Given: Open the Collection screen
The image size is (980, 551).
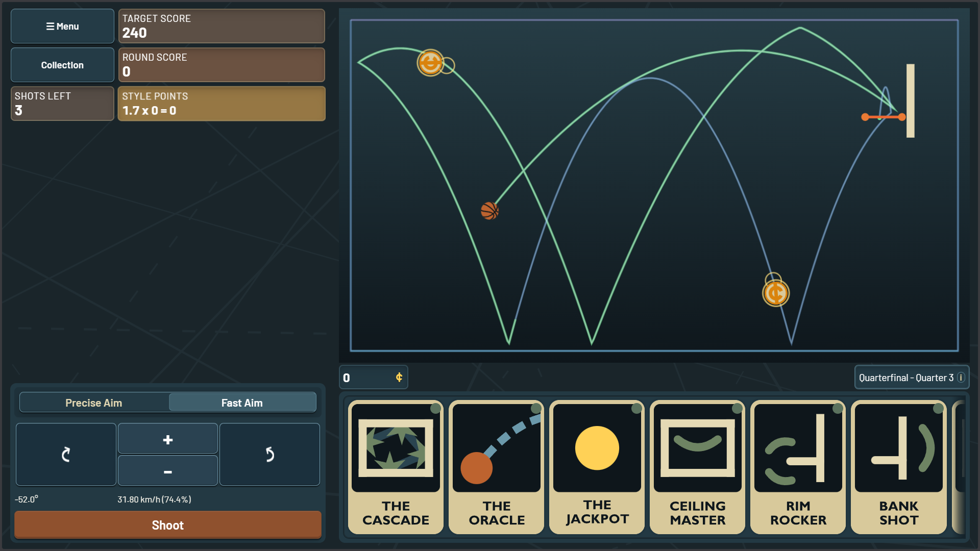Looking at the screenshot, I should [62, 65].
